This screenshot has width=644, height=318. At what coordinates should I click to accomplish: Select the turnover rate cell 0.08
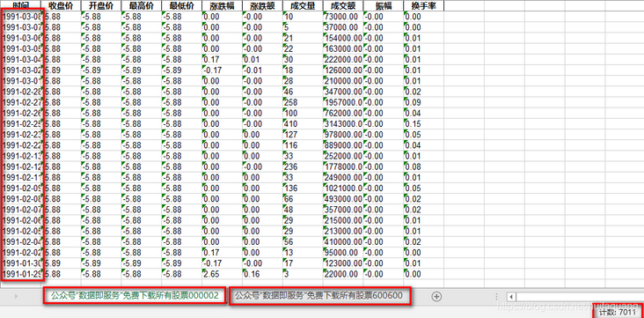coord(423,166)
